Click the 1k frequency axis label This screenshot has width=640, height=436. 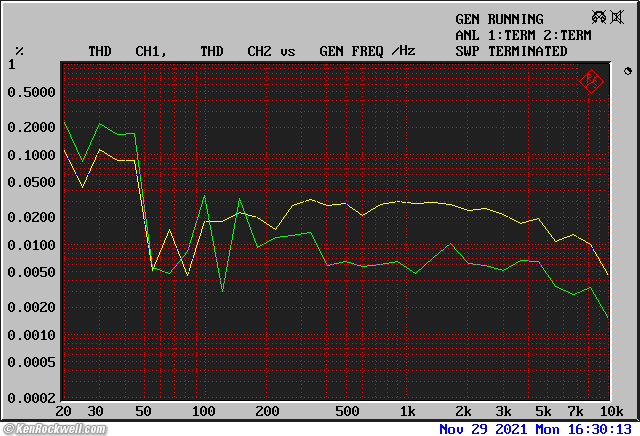[406, 411]
